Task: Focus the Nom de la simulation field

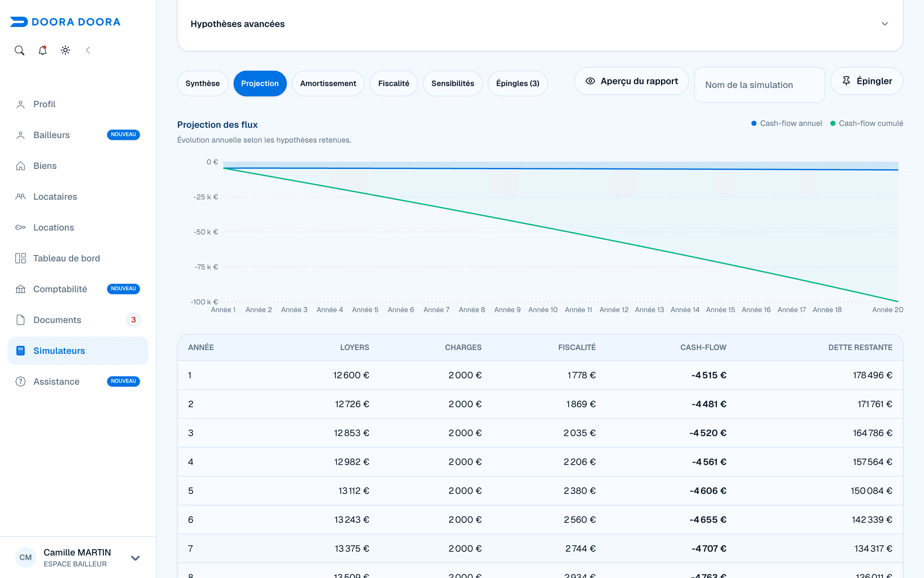Action: (759, 85)
